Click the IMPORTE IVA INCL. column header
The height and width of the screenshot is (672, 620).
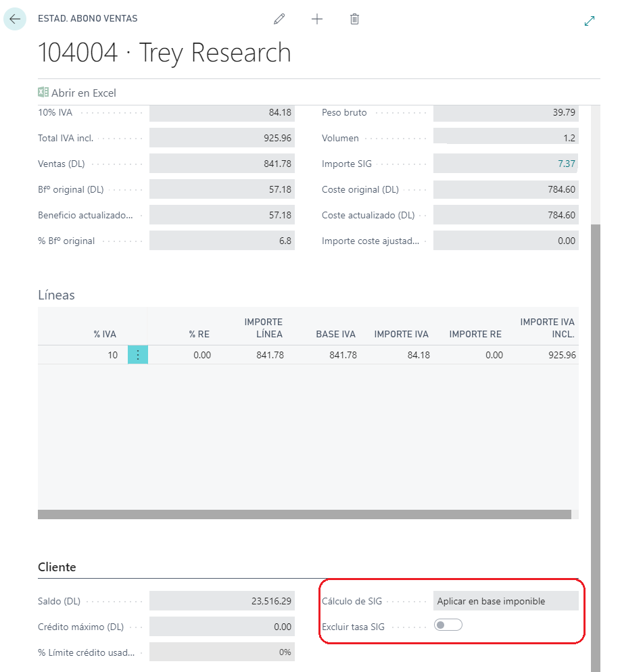point(547,328)
